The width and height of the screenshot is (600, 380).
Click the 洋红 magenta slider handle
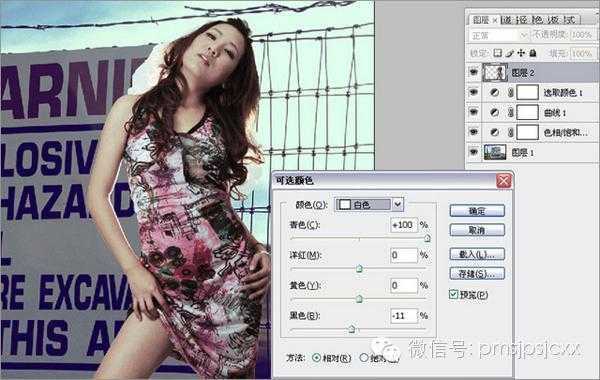click(359, 269)
